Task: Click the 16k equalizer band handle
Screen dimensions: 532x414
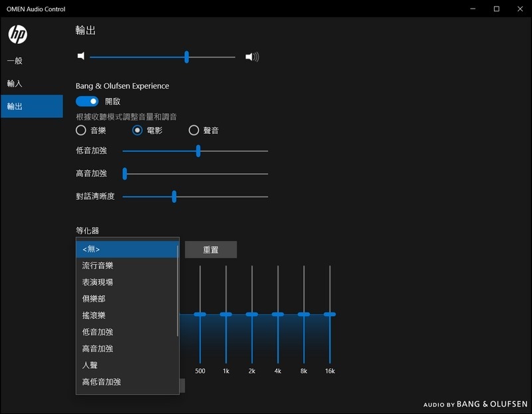Action: coord(330,314)
